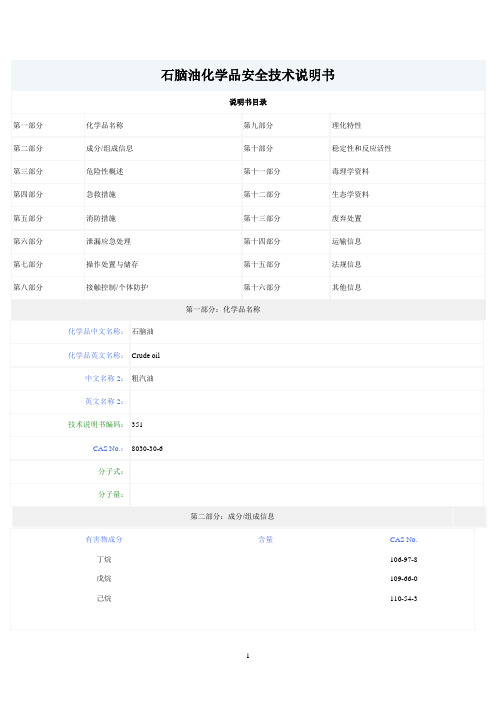Select the 丁烷 component row

tap(104, 559)
